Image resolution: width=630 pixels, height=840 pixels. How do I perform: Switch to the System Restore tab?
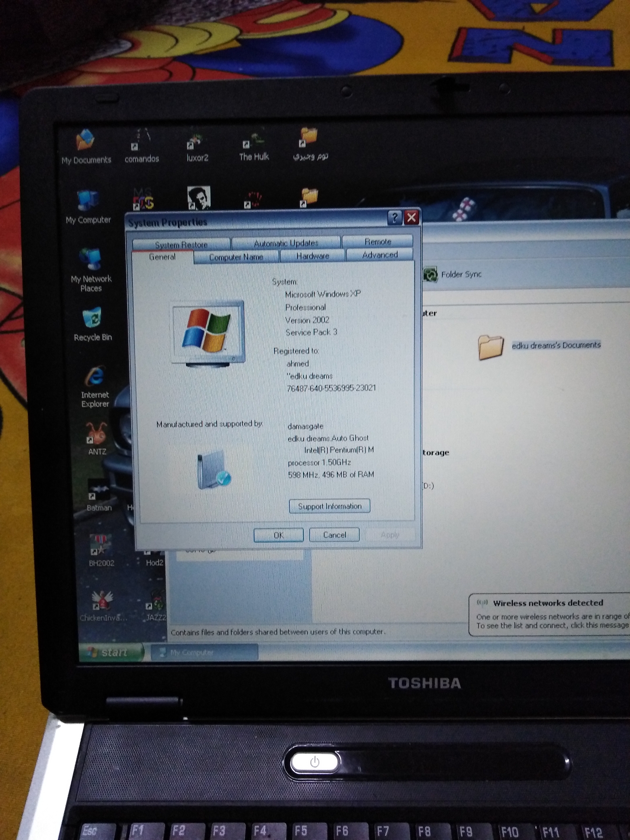(x=181, y=244)
